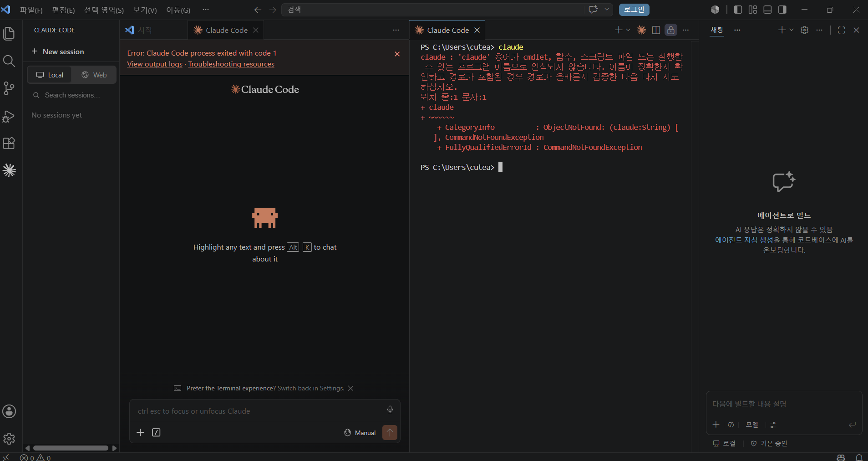Open notifications bell in status bar
This screenshot has width=868, height=461.
(x=859, y=457)
